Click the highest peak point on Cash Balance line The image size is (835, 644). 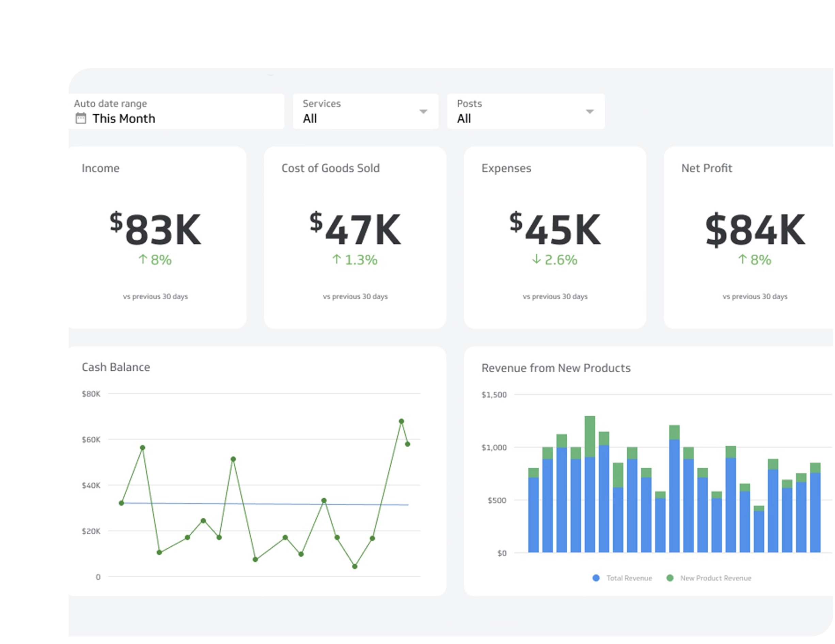pos(401,421)
